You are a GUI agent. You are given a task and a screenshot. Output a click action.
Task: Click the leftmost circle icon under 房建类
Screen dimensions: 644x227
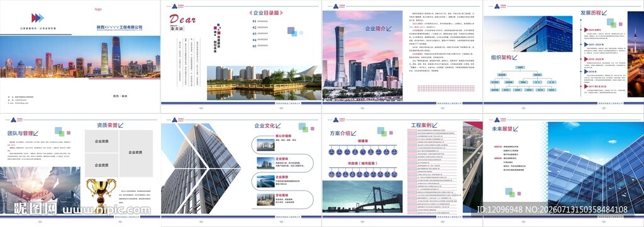(x=332, y=152)
